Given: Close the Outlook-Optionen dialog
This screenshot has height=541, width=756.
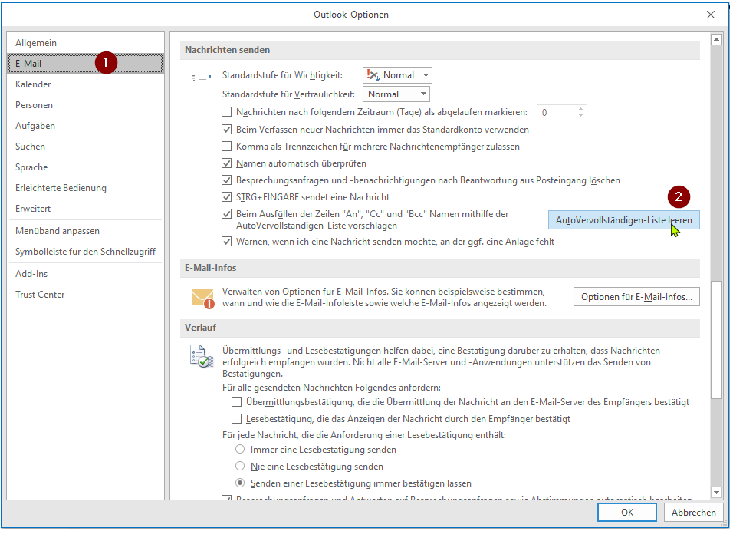Looking at the screenshot, I should coord(711,15).
